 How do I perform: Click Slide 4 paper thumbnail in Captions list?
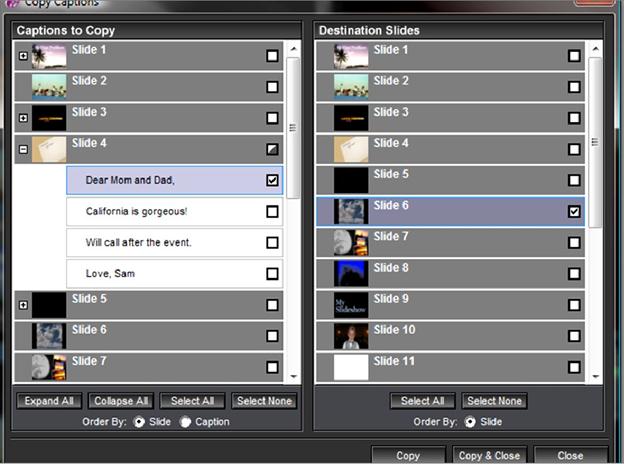(x=49, y=150)
